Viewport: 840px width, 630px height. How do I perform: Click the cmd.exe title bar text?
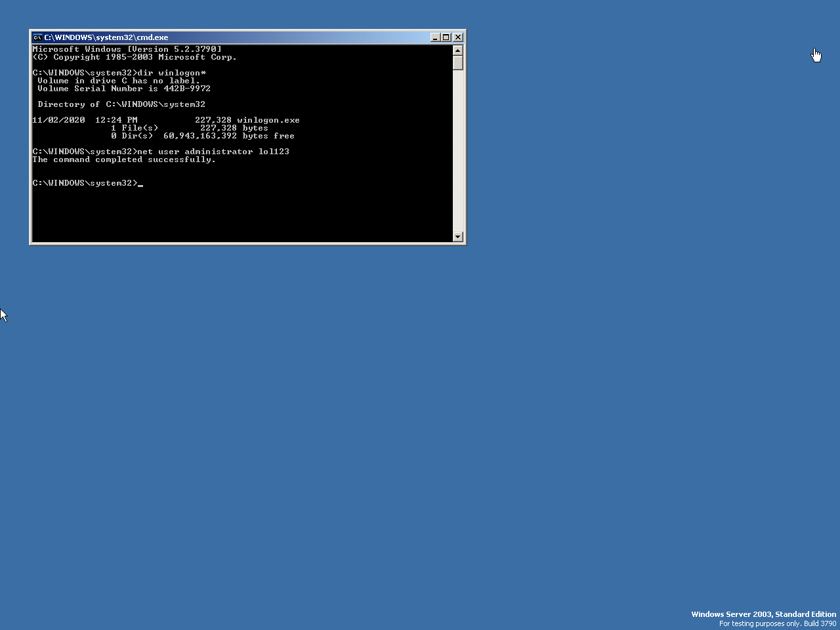click(106, 37)
